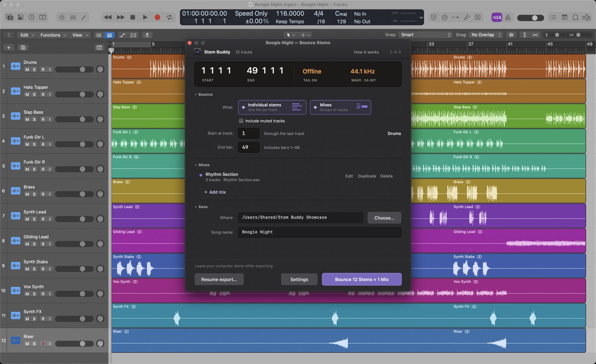Click the Choose... folder button

(x=384, y=218)
